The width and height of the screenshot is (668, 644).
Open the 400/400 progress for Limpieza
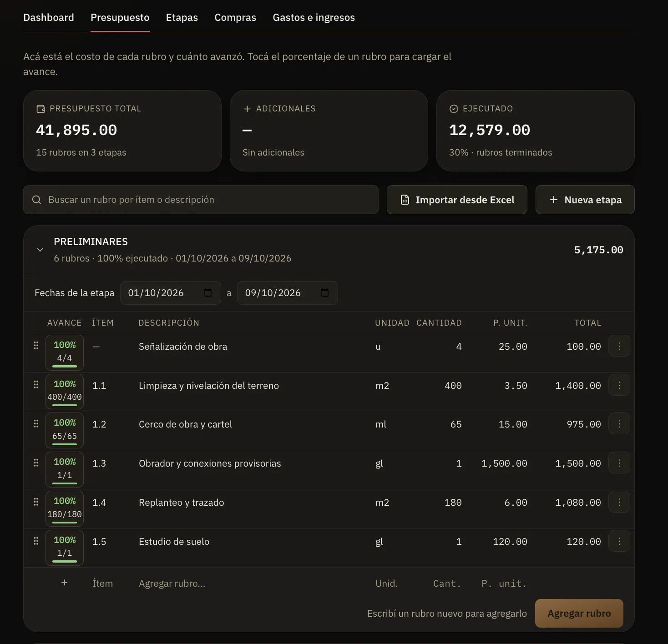[65, 392]
